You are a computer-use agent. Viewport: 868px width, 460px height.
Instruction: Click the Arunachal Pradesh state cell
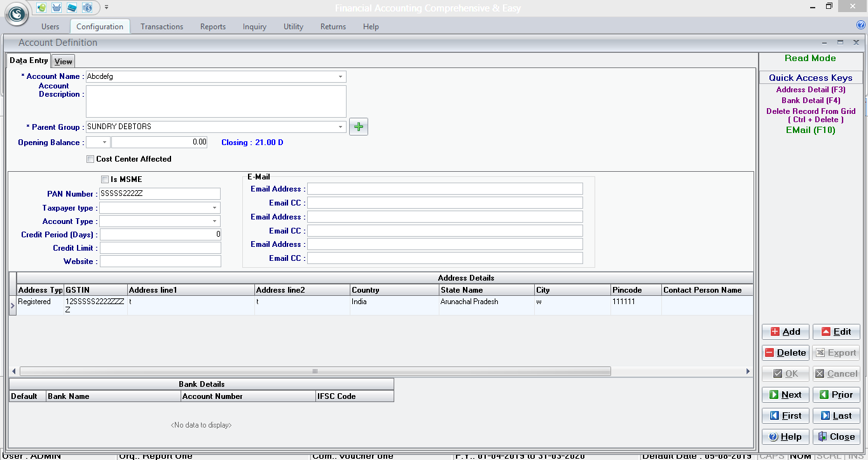click(x=486, y=305)
